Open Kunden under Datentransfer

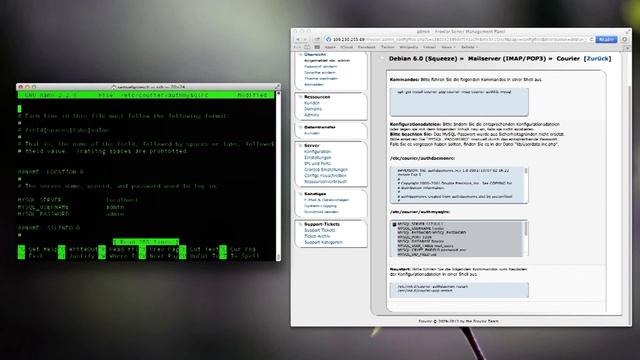[312, 133]
